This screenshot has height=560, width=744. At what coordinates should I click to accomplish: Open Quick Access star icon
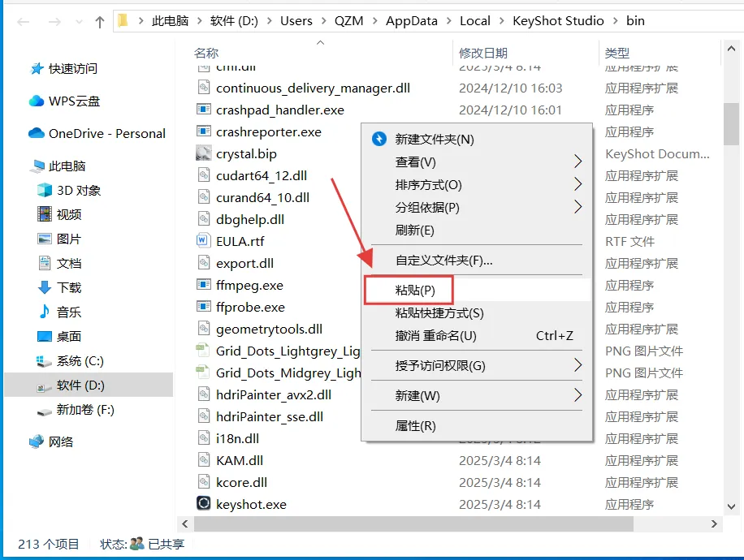tap(37, 69)
